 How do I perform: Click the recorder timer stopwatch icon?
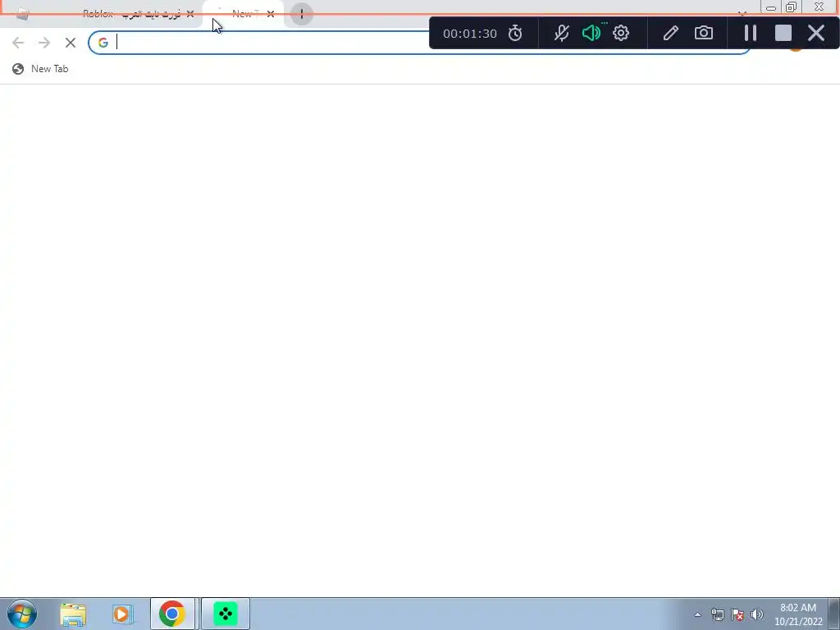[x=515, y=33]
